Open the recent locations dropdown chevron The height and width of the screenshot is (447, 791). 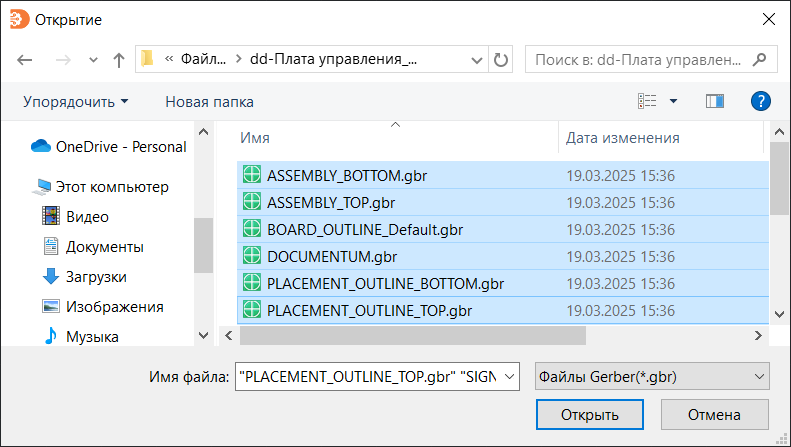pos(94,60)
